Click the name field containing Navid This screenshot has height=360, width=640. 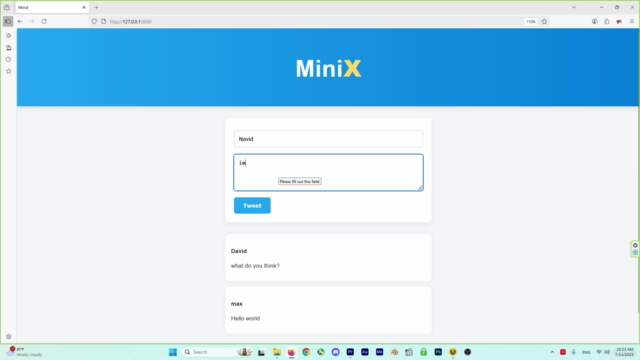(x=328, y=139)
